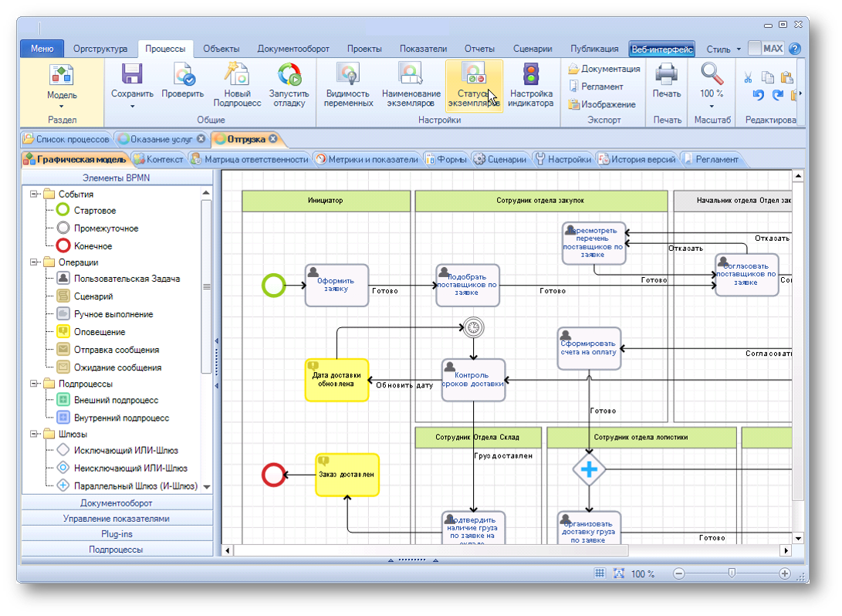
Task: Click the paste clipboard icon
Action: [787, 77]
